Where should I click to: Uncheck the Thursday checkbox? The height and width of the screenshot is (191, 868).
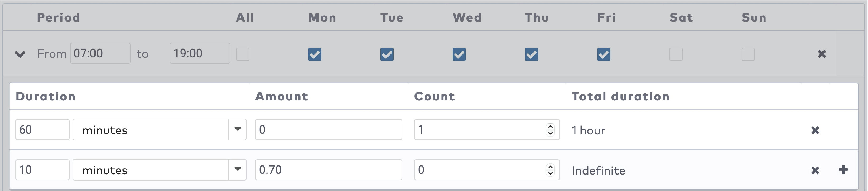531,54
